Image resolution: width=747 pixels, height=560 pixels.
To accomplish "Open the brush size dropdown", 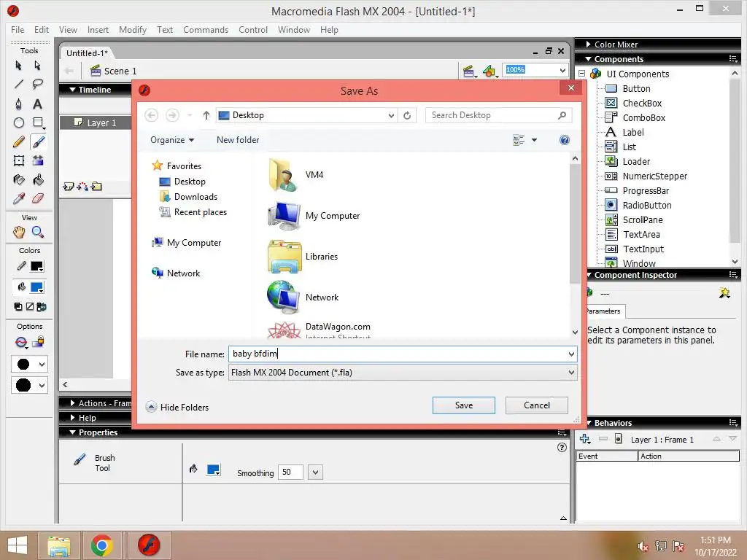I will (x=29, y=365).
